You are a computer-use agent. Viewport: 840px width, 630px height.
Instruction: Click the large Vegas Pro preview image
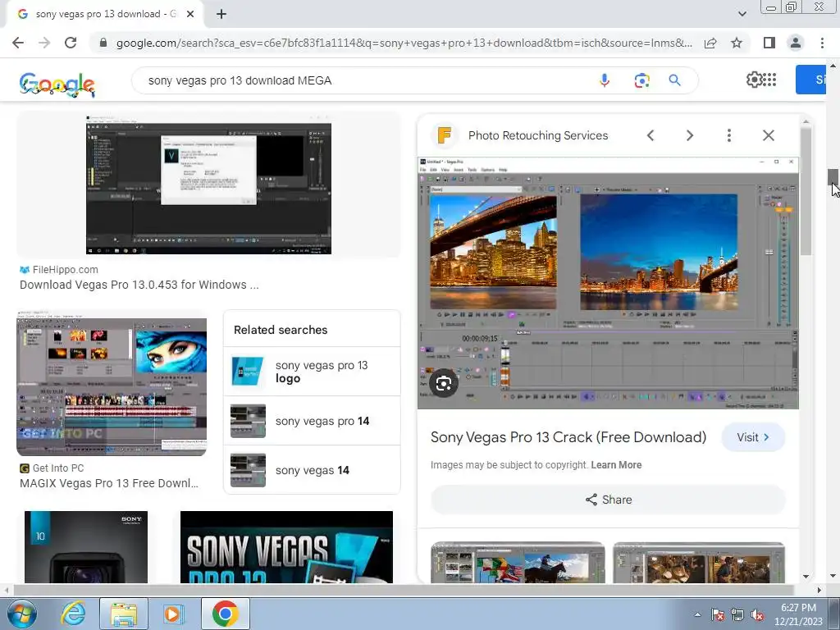(608, 283)
